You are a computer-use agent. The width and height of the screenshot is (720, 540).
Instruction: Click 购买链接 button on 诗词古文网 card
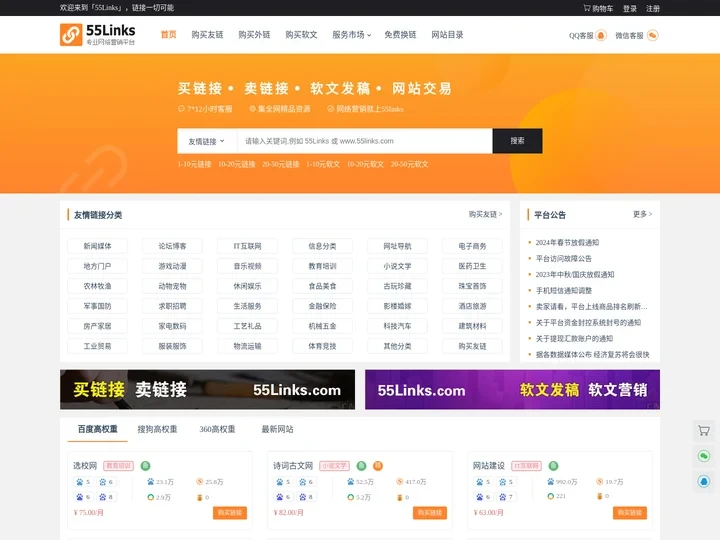pos(430,512)
